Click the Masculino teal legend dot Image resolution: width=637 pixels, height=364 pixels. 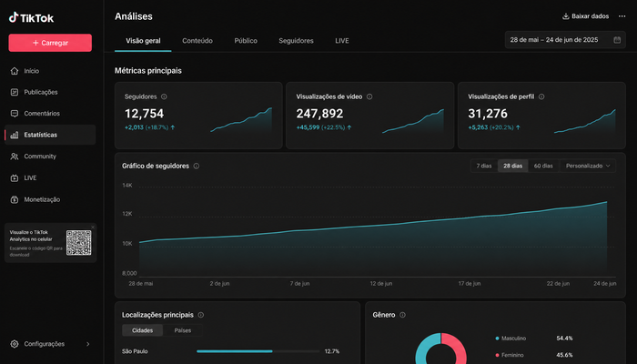(x=497, y=339)
